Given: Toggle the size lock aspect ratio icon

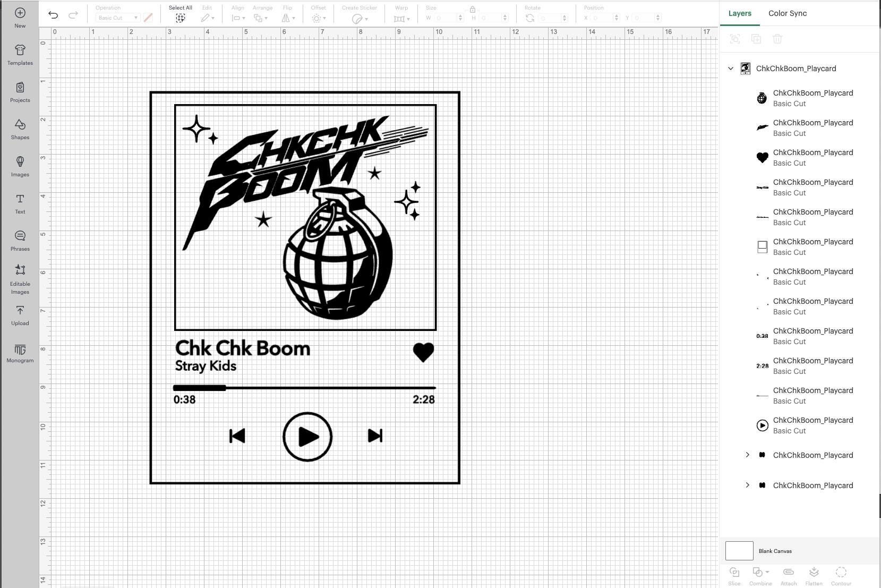Looking at the screenshot, I should point(472,9).
